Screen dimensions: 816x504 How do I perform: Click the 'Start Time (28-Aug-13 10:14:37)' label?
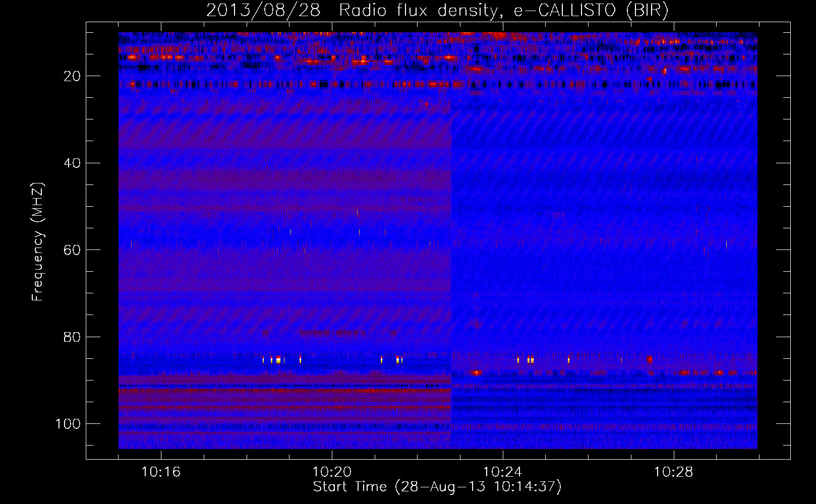pos(437,487)
